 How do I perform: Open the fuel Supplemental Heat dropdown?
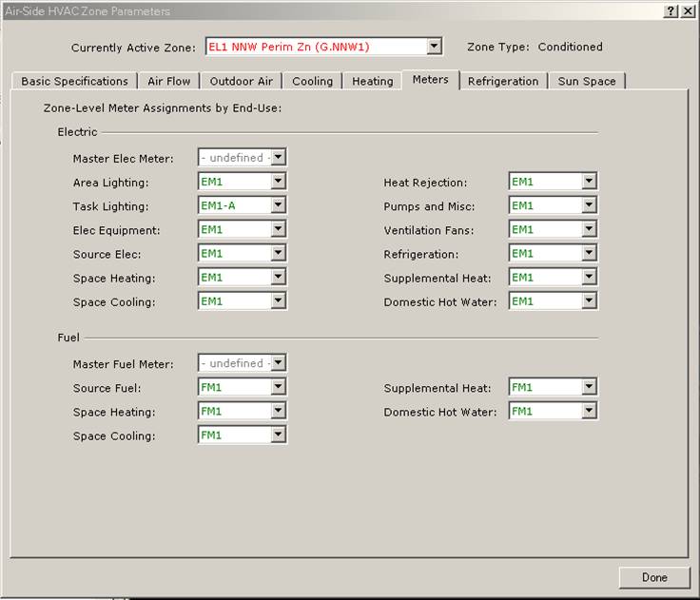pos(589,387)
